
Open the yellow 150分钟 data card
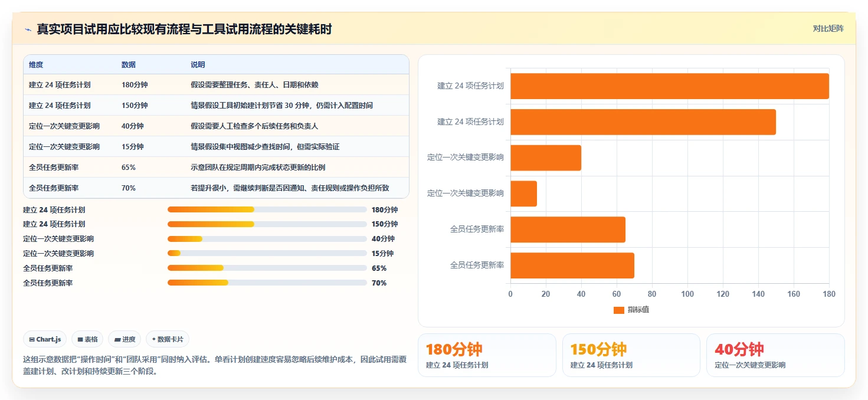(x=631, y=355)
